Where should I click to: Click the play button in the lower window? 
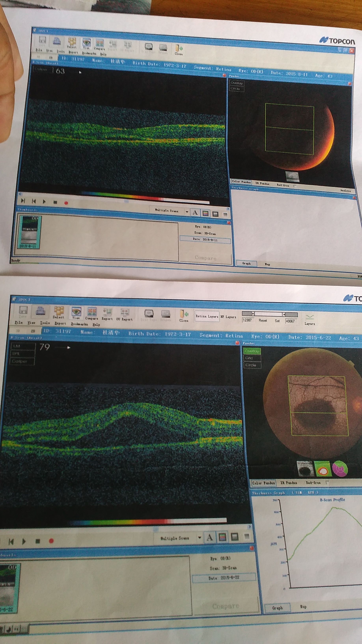click(x=24, y=541)
